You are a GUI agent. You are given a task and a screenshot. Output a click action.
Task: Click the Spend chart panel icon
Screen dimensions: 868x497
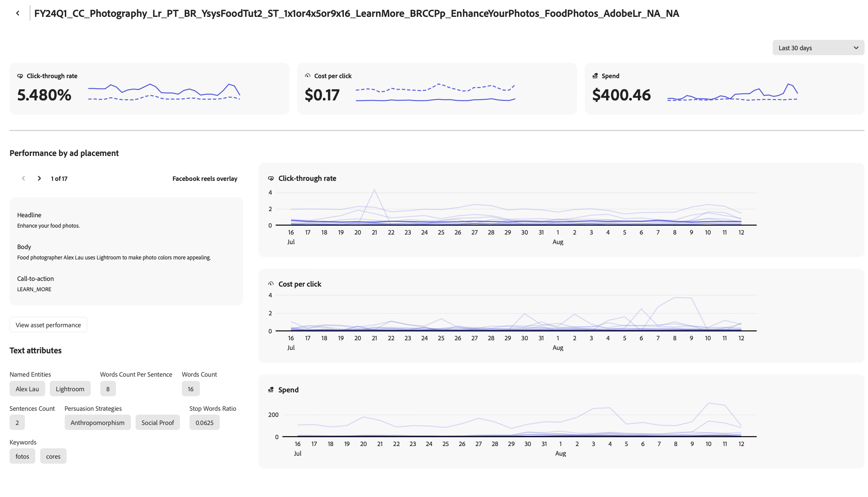pyautogui.click(x=271, y=390)
